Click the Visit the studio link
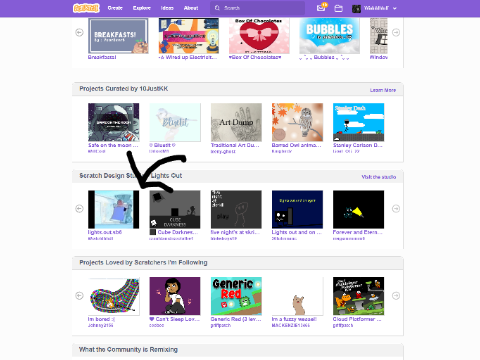Screen dimensions: 480x360 tap(379, 177)
